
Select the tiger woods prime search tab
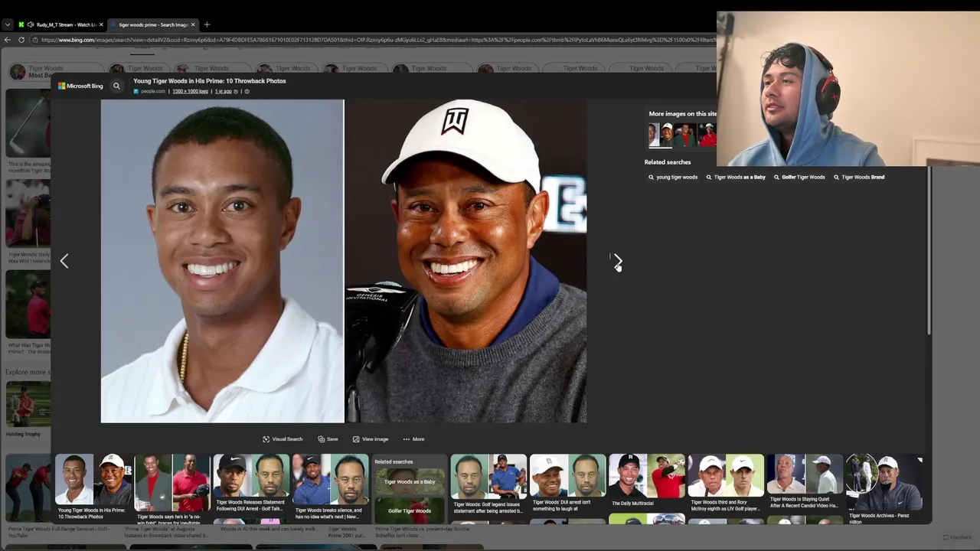click(152, 24)
